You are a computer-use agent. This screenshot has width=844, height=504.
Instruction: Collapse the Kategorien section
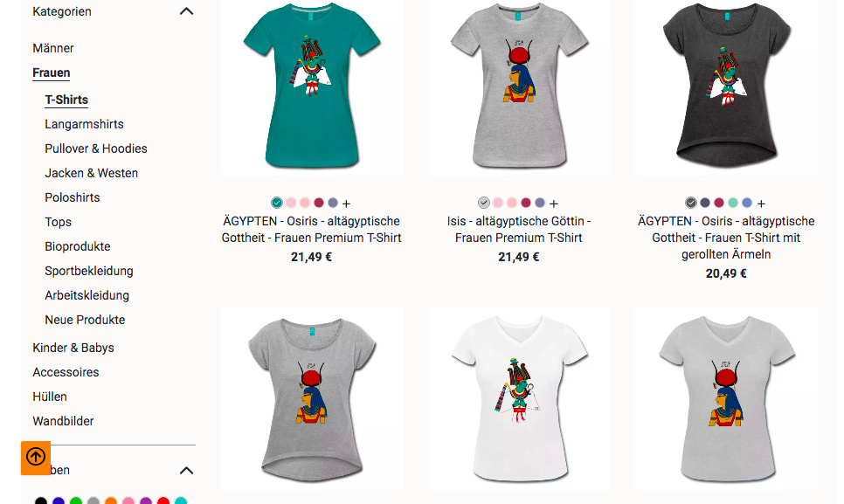(x=186, y=11)
